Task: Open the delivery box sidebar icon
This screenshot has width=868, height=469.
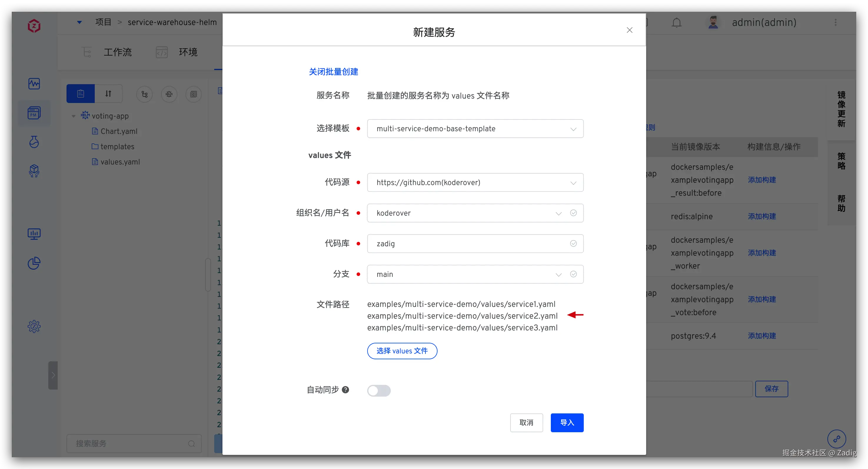Action: 34,171
